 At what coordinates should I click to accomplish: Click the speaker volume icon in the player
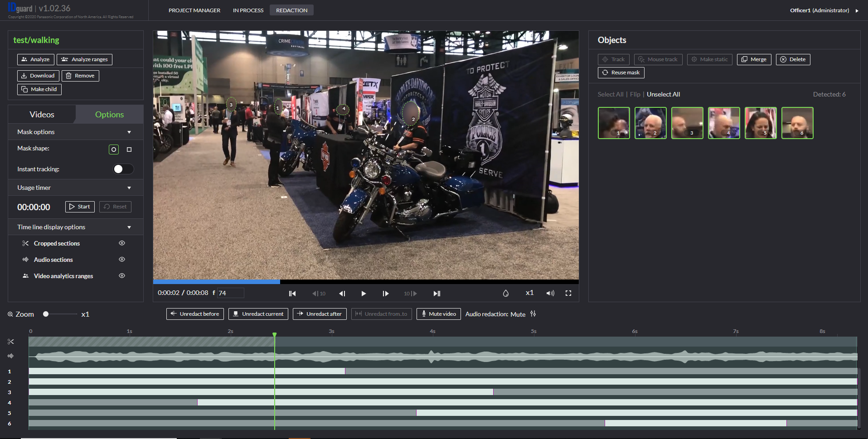550,293
